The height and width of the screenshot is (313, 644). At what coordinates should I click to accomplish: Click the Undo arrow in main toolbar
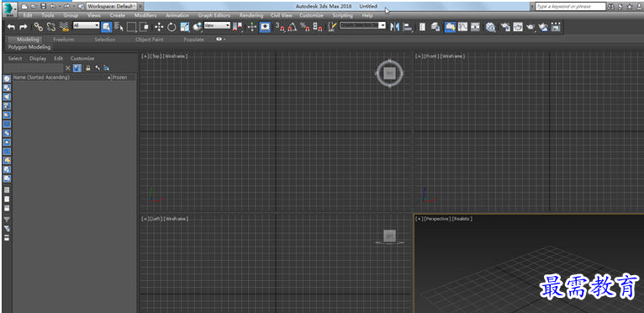(x=11, y=27)
